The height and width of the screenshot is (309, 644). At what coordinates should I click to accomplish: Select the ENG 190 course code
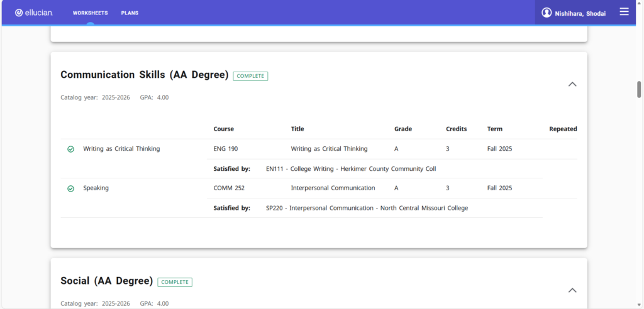(x=226, y=149)
